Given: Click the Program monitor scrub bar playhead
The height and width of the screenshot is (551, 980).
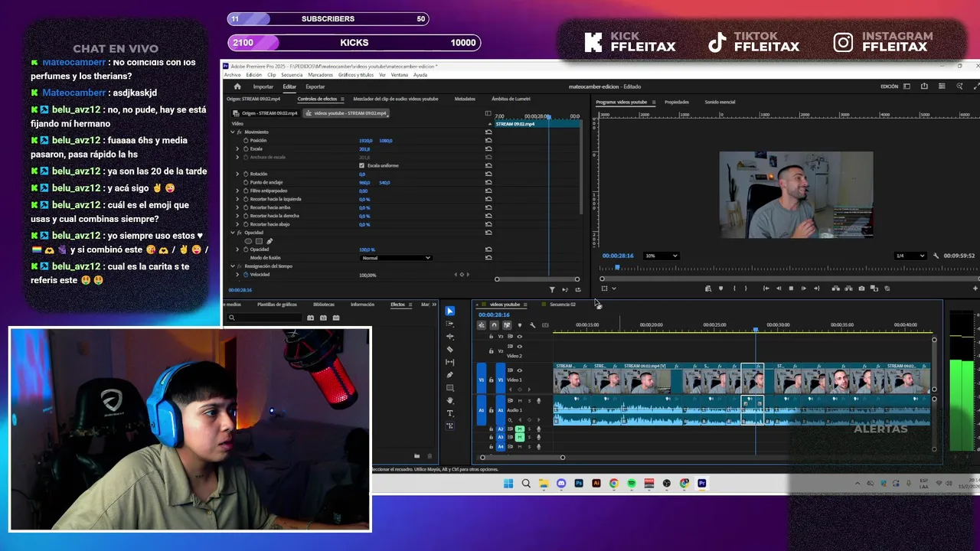Looking at the screenshot, I should click(x=617, y=267).
